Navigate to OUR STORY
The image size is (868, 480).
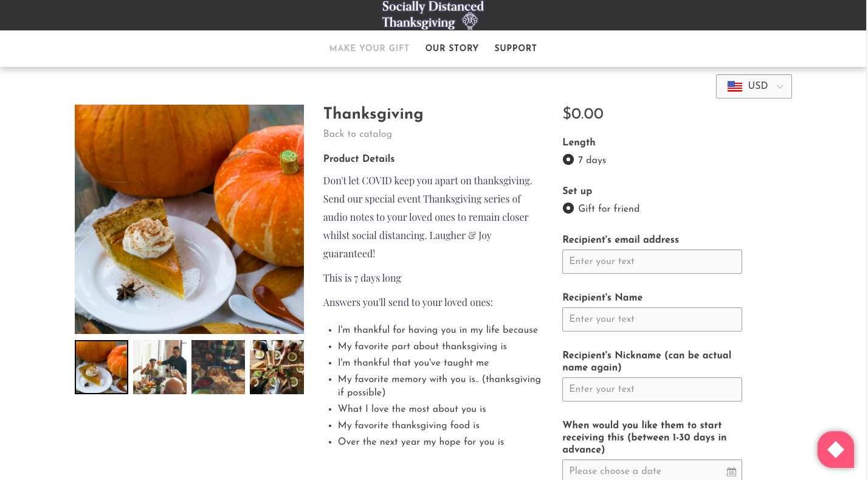(x=452, y=48)
